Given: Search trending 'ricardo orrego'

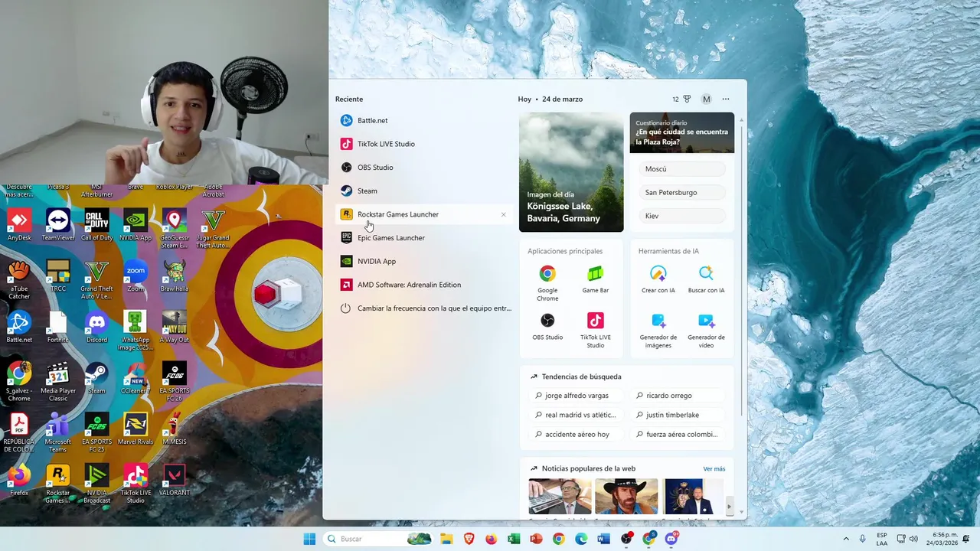Looking at the screenshot, I should (x=677, y=396).
